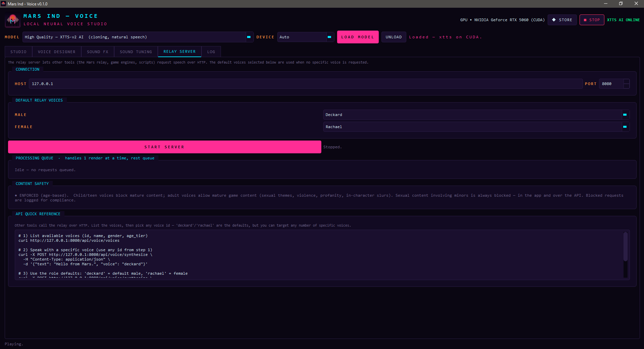644x349 pixels.
Task: Click 'Idle — no requests queued.' text
Action: tap(45, 170)
